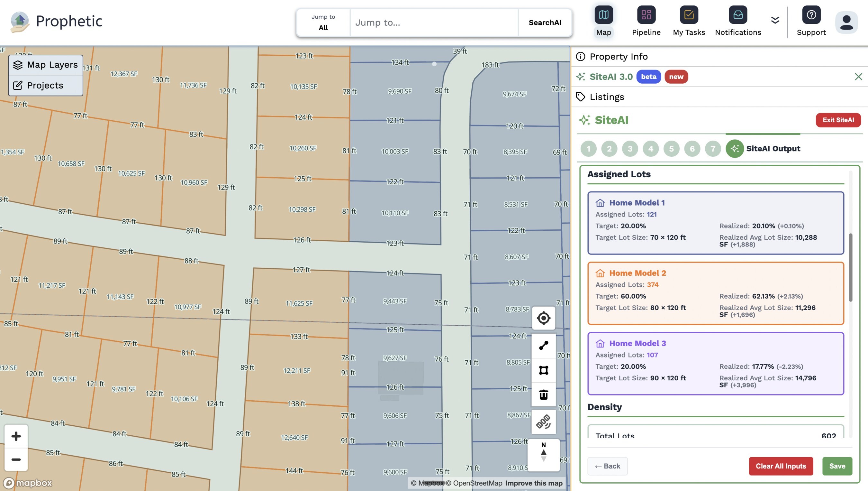Image resolution: width=868 pixels, height=491 pixels.
Task: Select the SiteAI Output step icon
Action: (x=735, y=149)
